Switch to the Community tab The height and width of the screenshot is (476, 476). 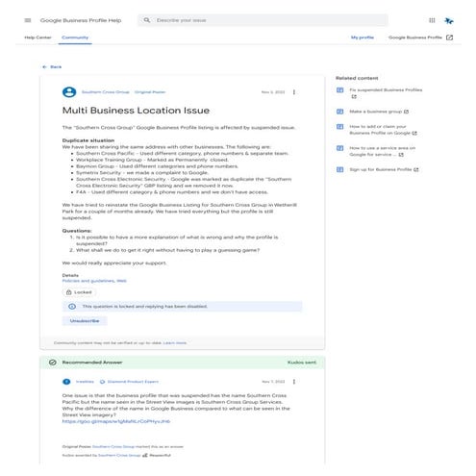click(75, 38)
